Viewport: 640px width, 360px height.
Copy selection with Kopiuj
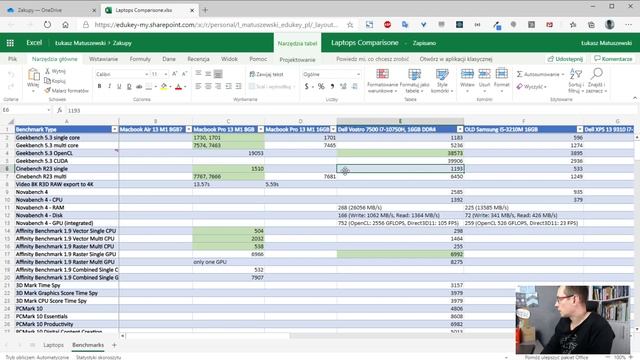pos(56,81)
